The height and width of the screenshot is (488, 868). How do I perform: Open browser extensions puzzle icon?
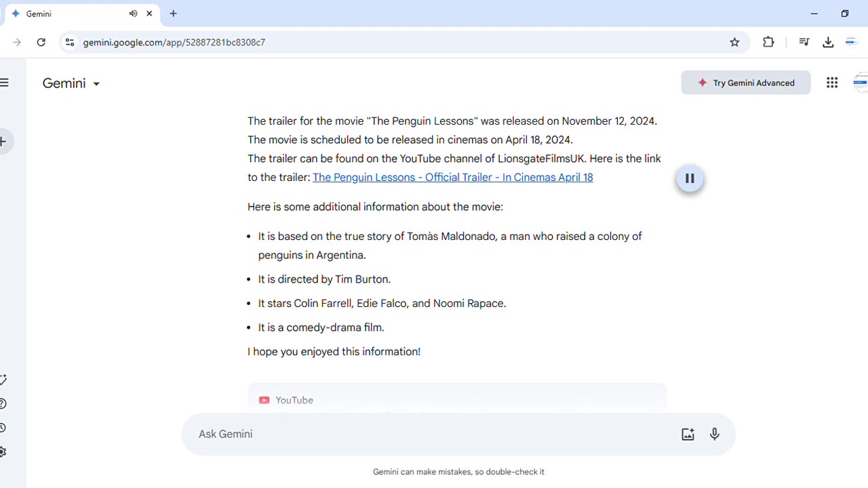pyautogui.click(x=768, y=42)
